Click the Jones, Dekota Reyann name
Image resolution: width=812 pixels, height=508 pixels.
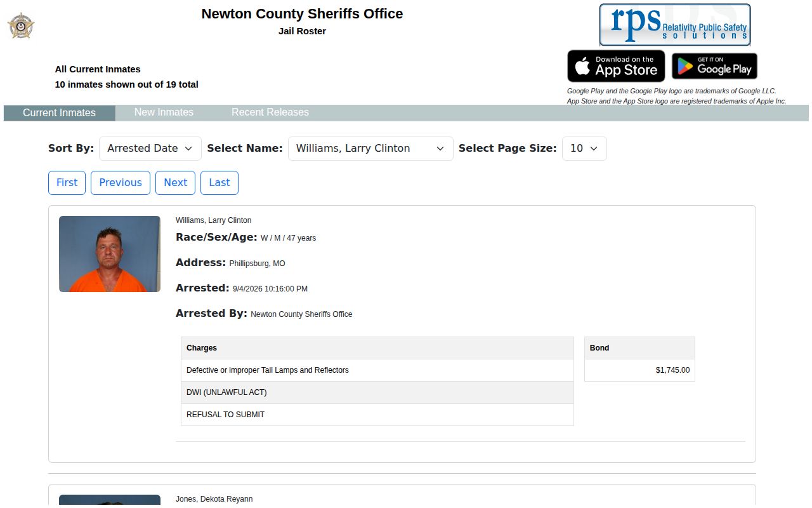point(214,499)
